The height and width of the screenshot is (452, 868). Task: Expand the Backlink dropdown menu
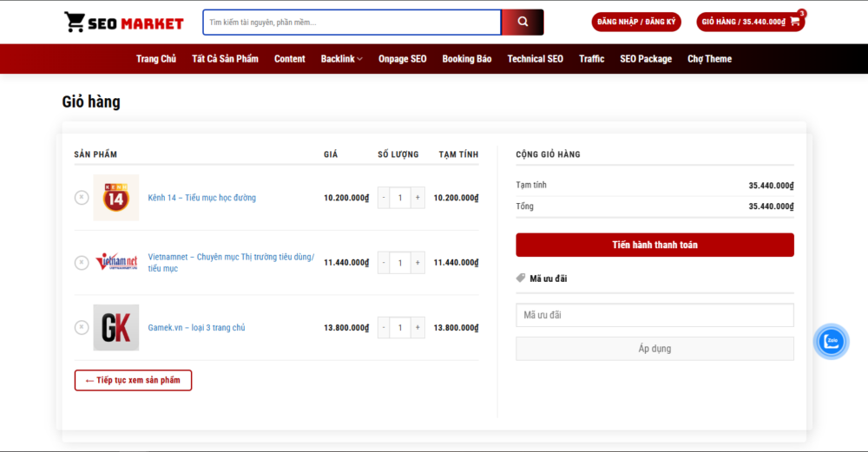(x=341, y=59)
